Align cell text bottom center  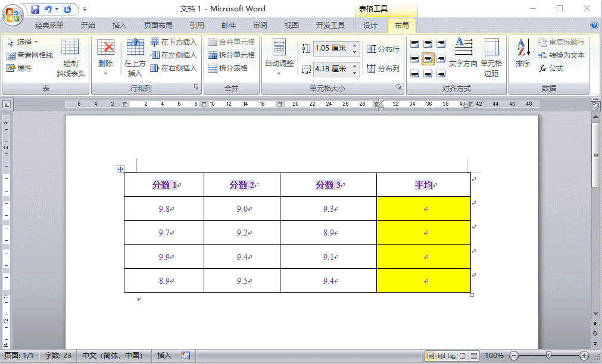point(428,73)
